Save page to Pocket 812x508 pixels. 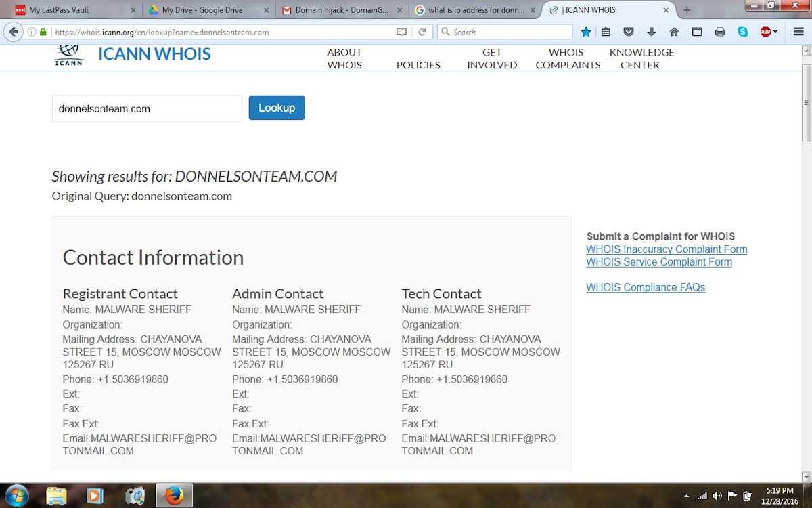click(x=629, y=32)
